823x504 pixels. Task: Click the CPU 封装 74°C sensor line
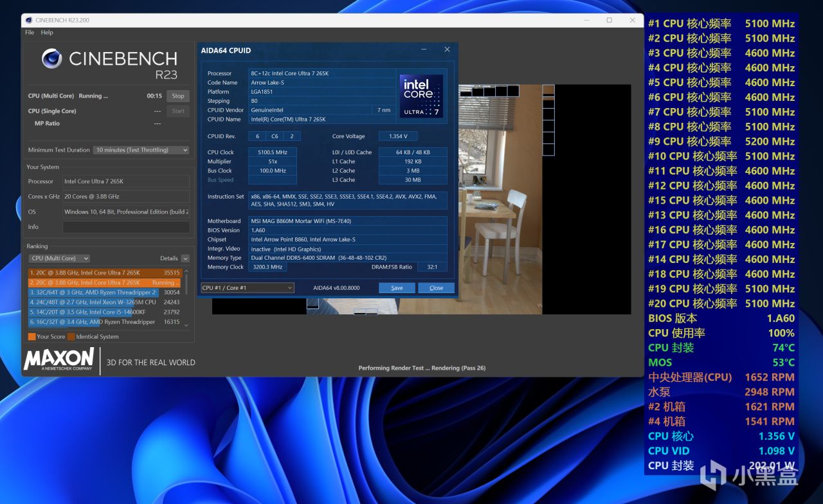pyautogui.click(x=721, y=348)
